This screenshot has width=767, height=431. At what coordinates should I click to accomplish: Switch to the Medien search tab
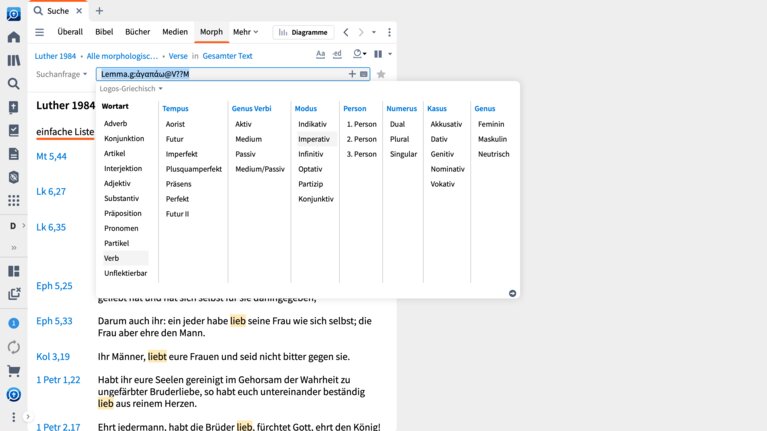(175, 32)
